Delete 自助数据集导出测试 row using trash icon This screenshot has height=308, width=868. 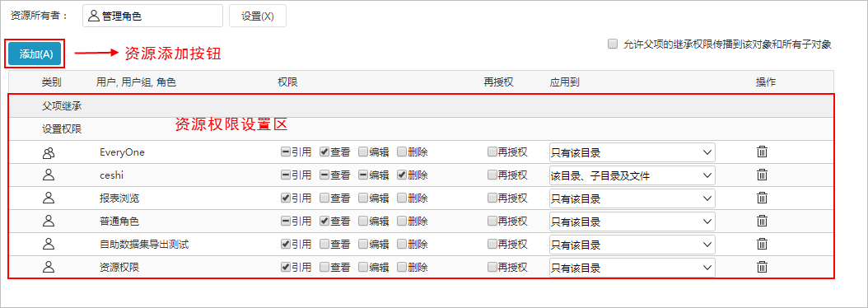click(762, 244)
